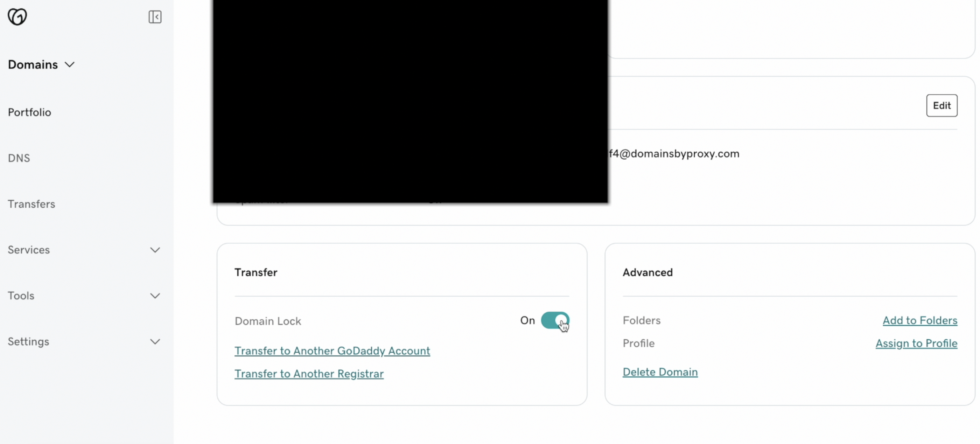Click the GoDaddy logo icon
This screenshot has width=980, height=444.
pos(17,17)
